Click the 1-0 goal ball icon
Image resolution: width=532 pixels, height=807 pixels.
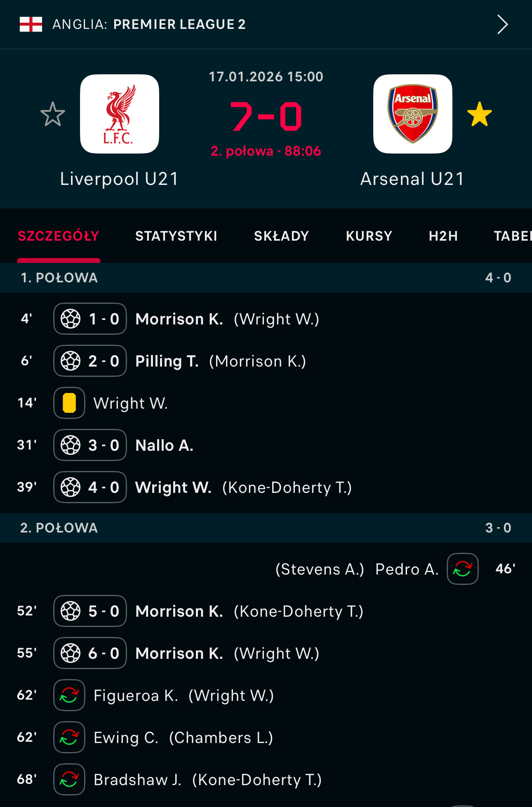click(x=71, y=319)
